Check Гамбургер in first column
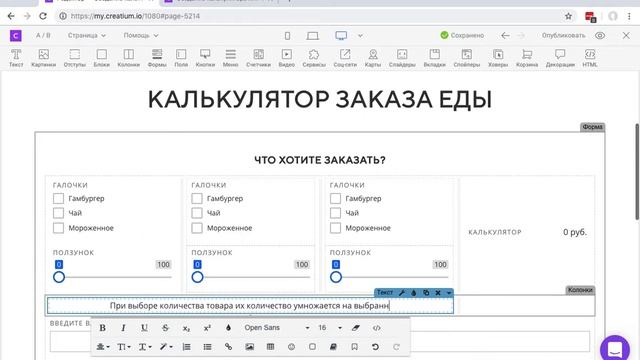Screen dimensions: 640x360 click(x=58, y=198)
